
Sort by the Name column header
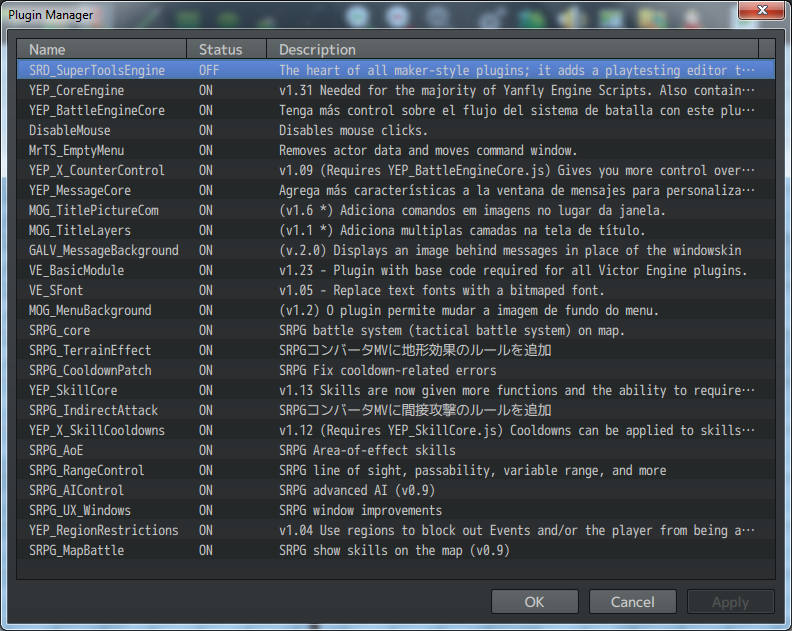pos(102,50)
